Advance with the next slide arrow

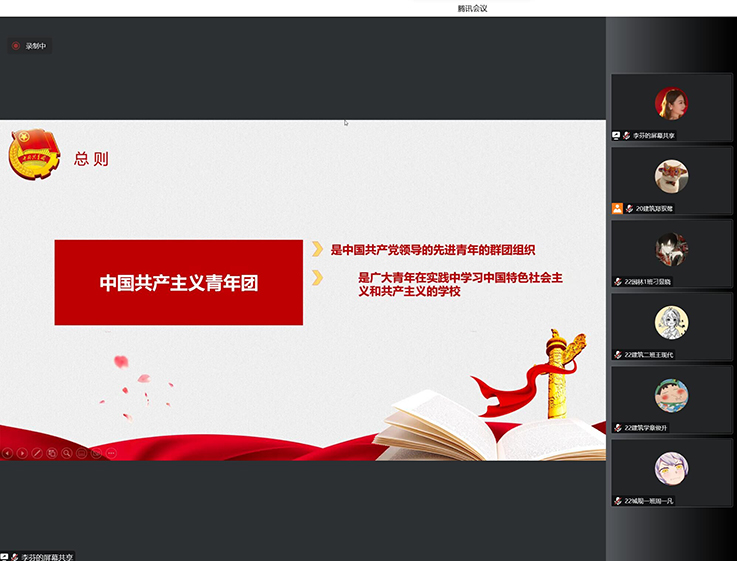(x=22, y=453)
